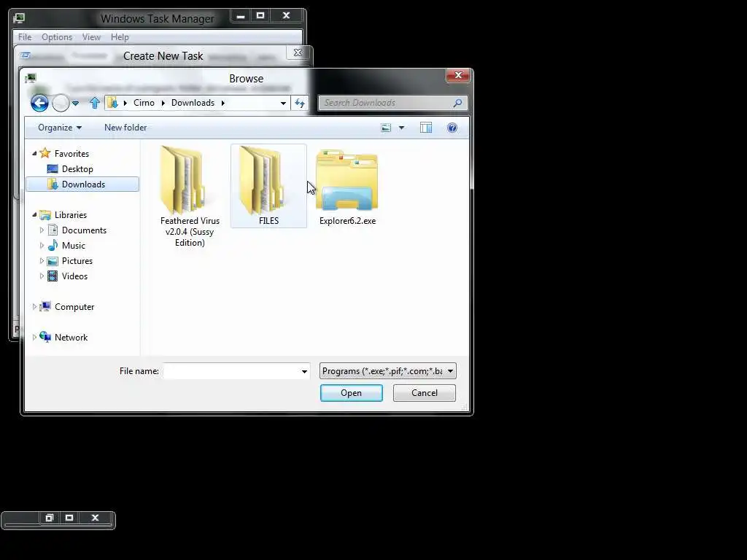This screenshot has width=747, height=560.
Task: Open the Organize menu
Action: [60, 128]
